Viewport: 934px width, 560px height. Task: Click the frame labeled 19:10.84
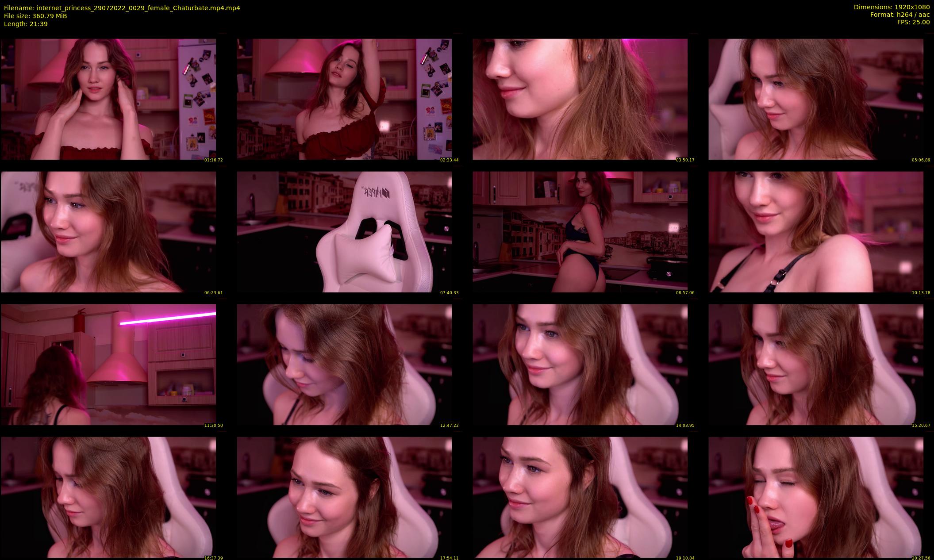580,497
